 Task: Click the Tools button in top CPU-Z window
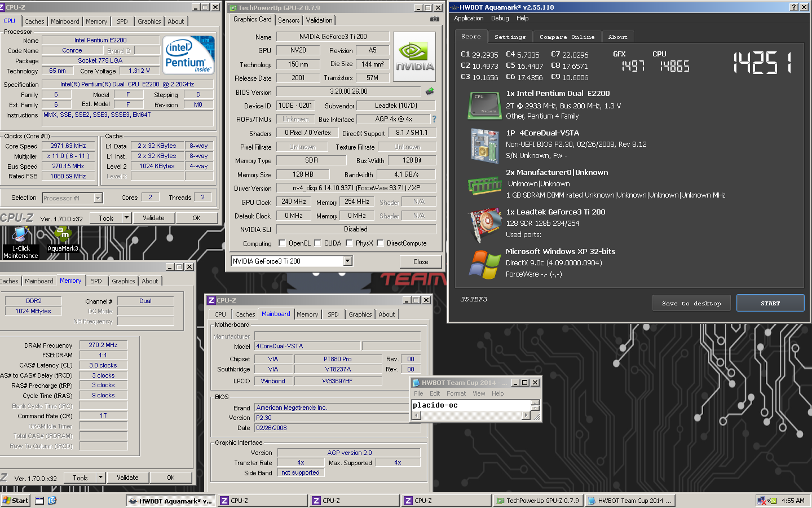tap(106, 218)
